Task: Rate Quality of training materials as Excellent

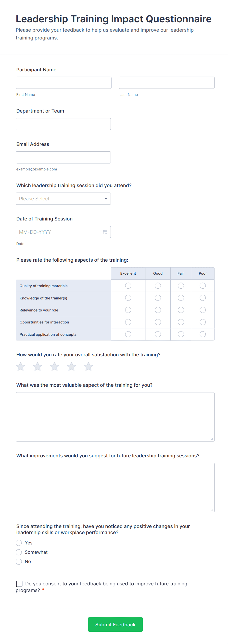Action: tap(128, 285)
